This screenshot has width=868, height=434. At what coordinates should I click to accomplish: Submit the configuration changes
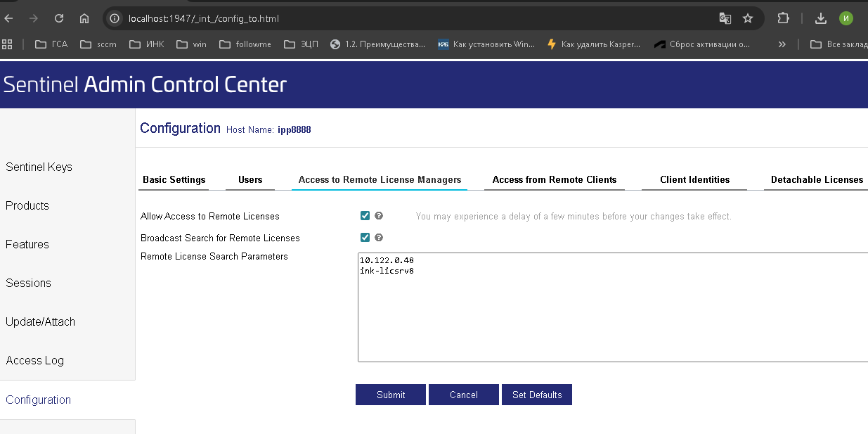point(391,395)
